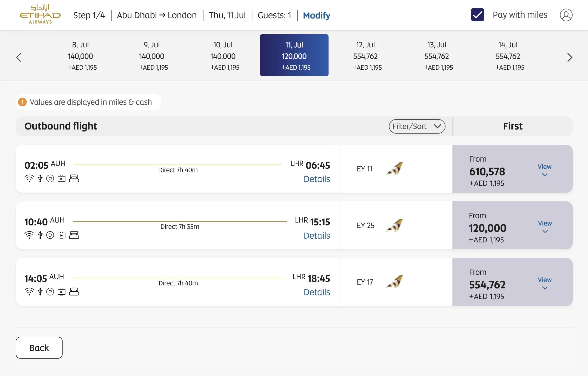Image resolution: width=588 pixels, height=376 pixels.
Task: Open Details for the 14:05 flight
Action: (317, 292)
